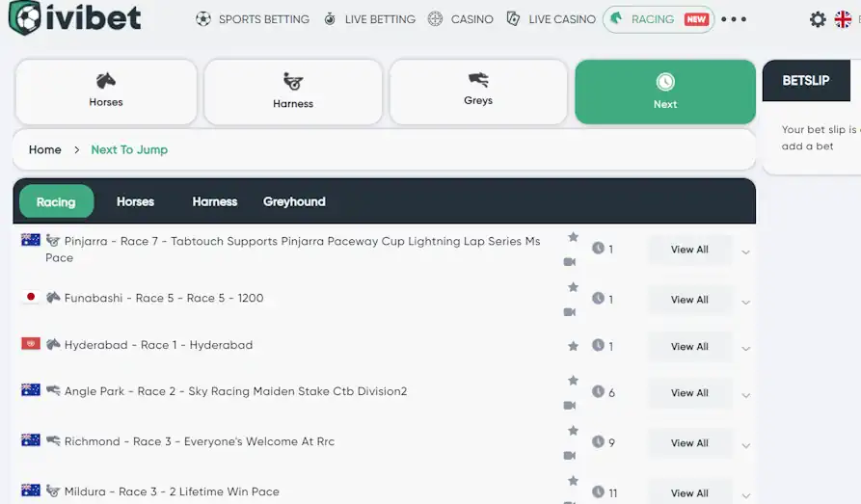This screenshot has width=861, height=504.
Task: Switch to the Harness filter tab
Action: 215,201
